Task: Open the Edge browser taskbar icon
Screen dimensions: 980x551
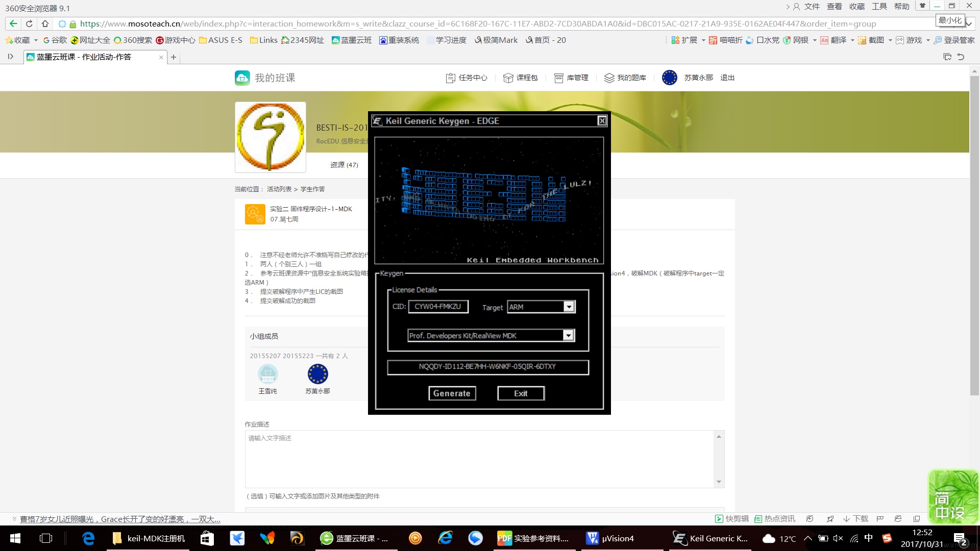Action: click(x=88, y=538)
